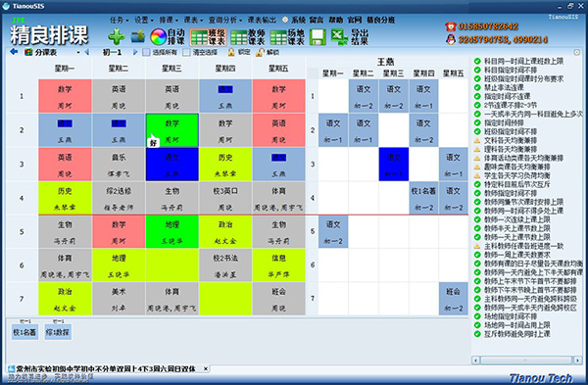Toggle the 选择所有 checkbox

point(146,52)
